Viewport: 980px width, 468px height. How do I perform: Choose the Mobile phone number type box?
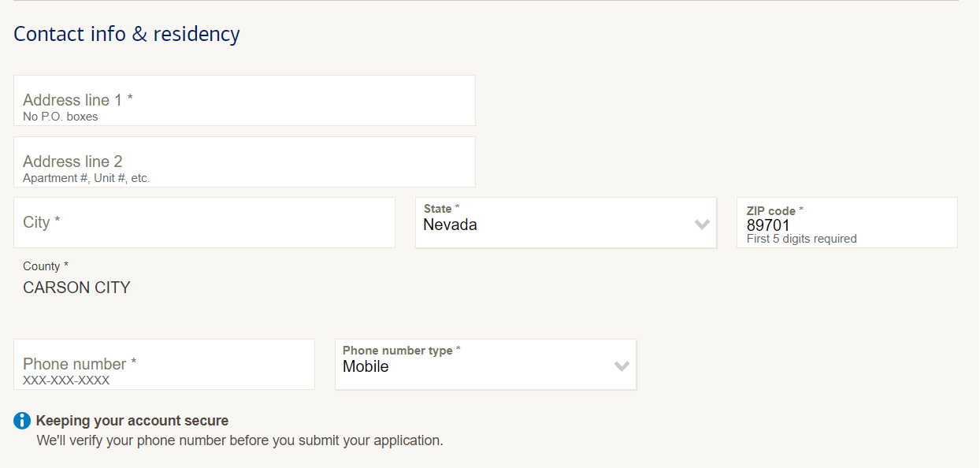pos(485,365)
